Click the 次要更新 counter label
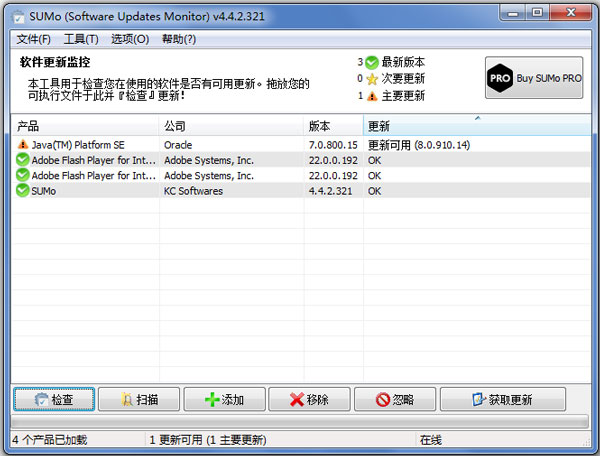The width and height of the screenshot is (600, 456). point(403,79)
